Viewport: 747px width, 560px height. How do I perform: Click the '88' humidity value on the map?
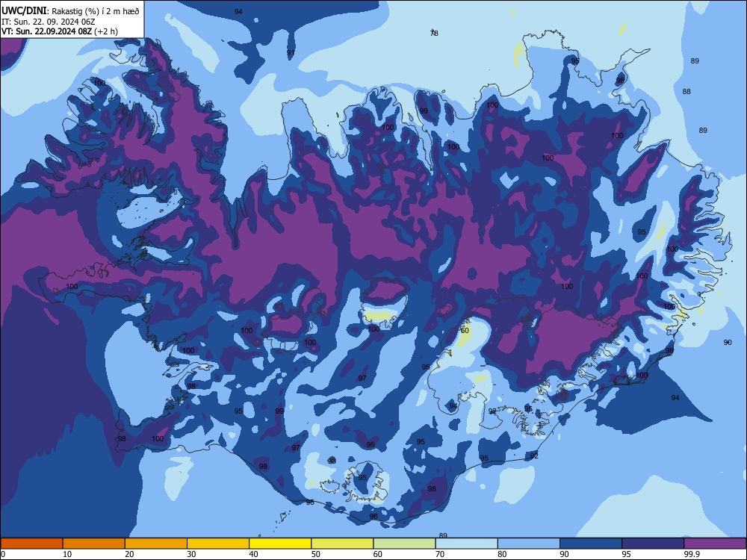point(686,91)
